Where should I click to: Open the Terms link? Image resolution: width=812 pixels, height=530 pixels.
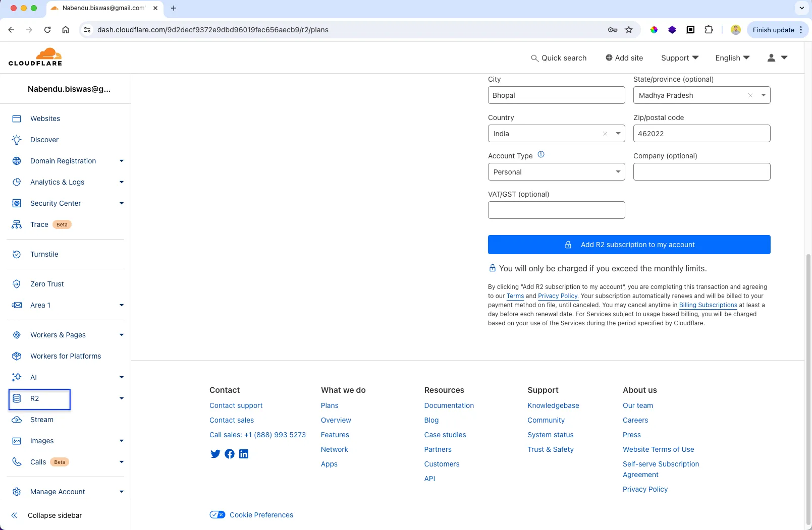tap(515, 296)
